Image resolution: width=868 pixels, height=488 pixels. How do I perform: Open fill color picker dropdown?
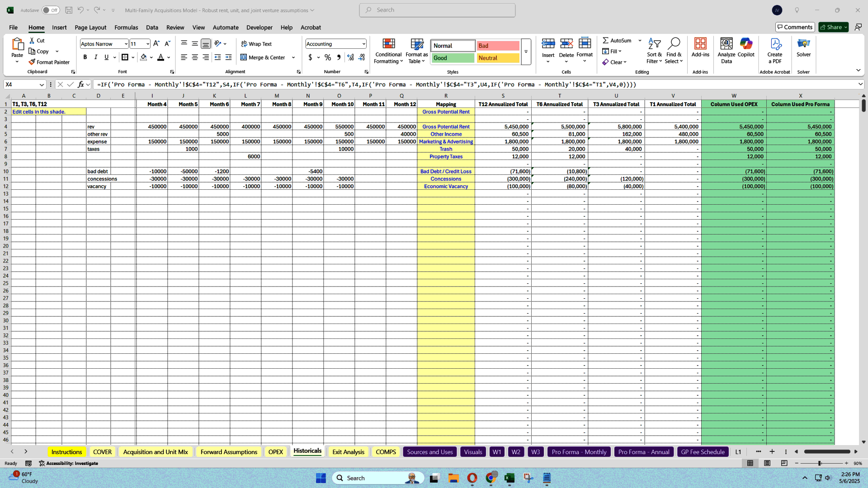point(151,57)
